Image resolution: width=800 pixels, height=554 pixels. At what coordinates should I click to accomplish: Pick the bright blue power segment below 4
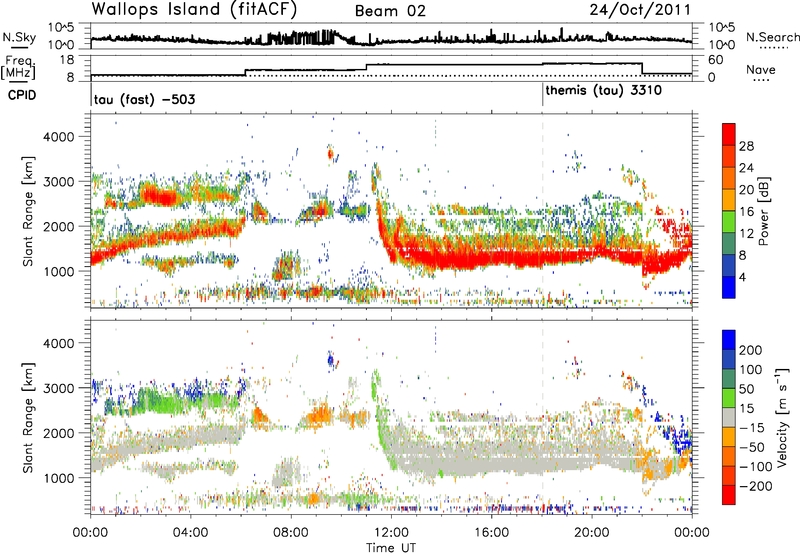coord(729,287)
